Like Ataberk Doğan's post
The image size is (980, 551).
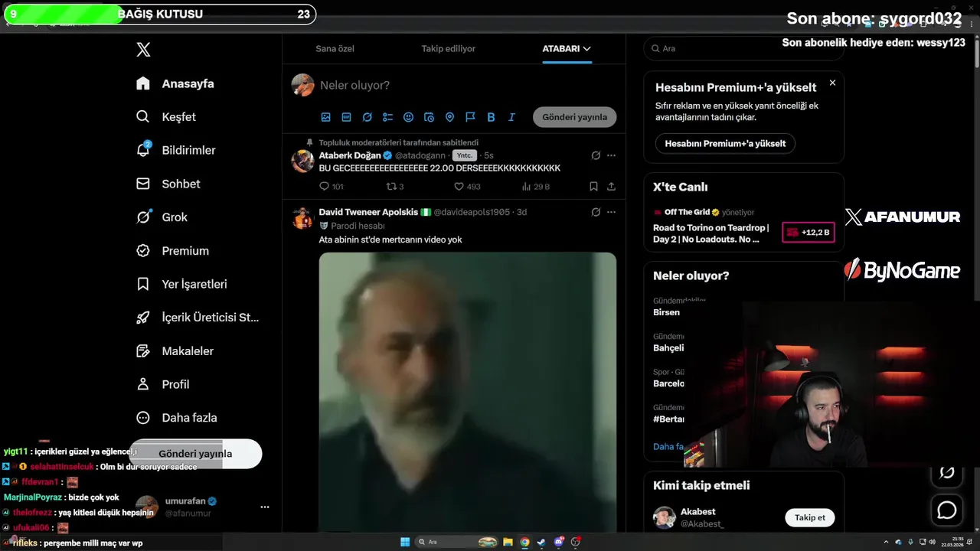pos(467,186)
